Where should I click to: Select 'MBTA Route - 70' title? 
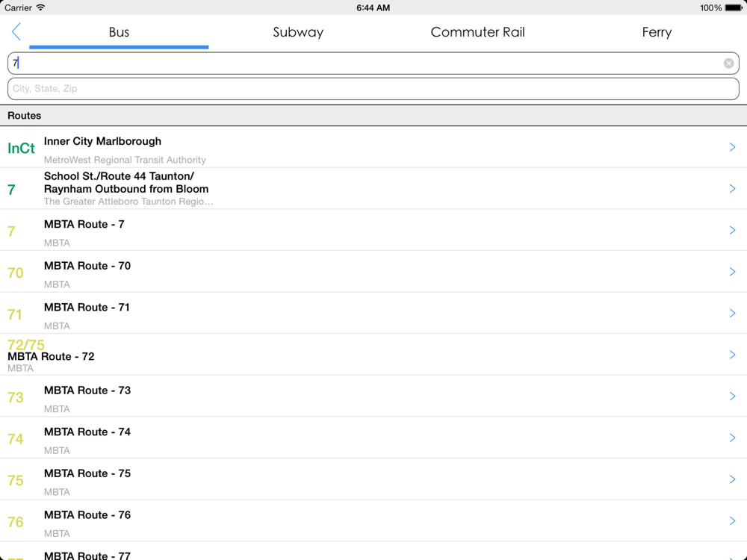87,266
